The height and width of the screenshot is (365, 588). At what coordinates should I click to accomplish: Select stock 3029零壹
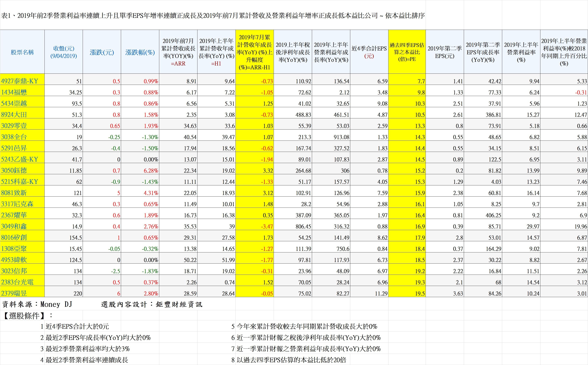pos(22,126)
